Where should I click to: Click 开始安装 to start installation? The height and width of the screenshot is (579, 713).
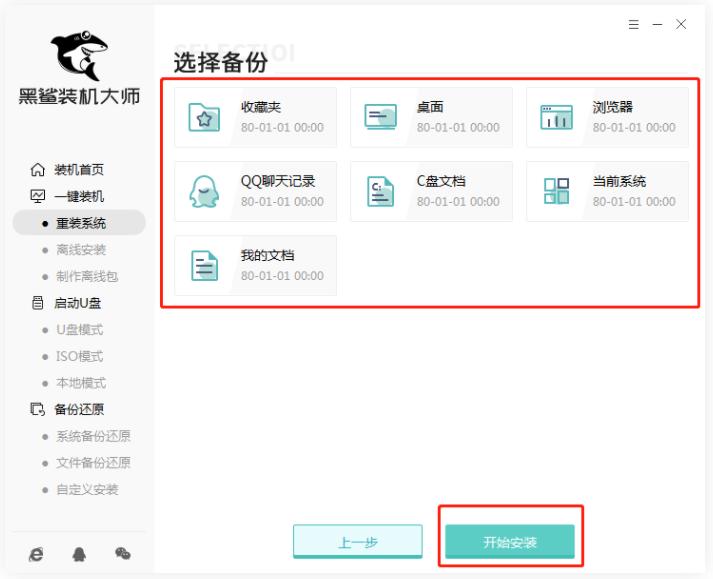510,542
